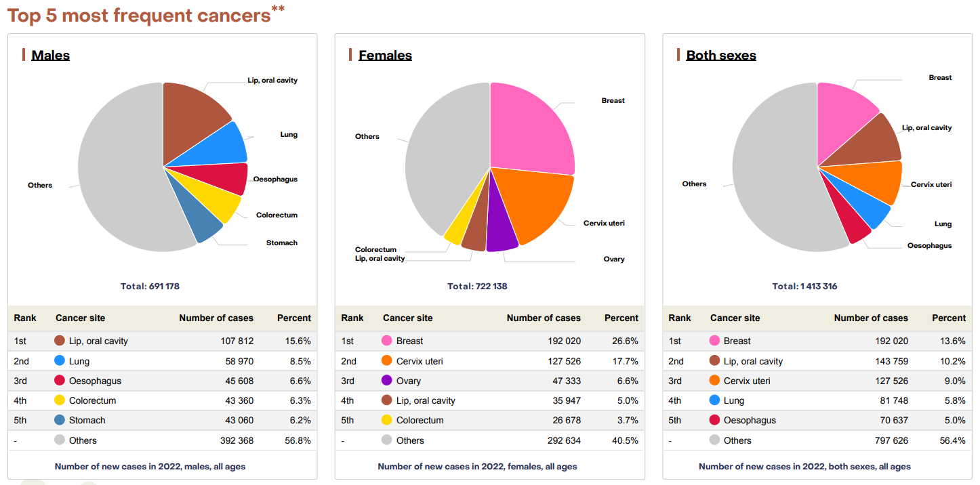Click the Lung label beside the Males pie
The image size is (980, 485).
(289, 134)
